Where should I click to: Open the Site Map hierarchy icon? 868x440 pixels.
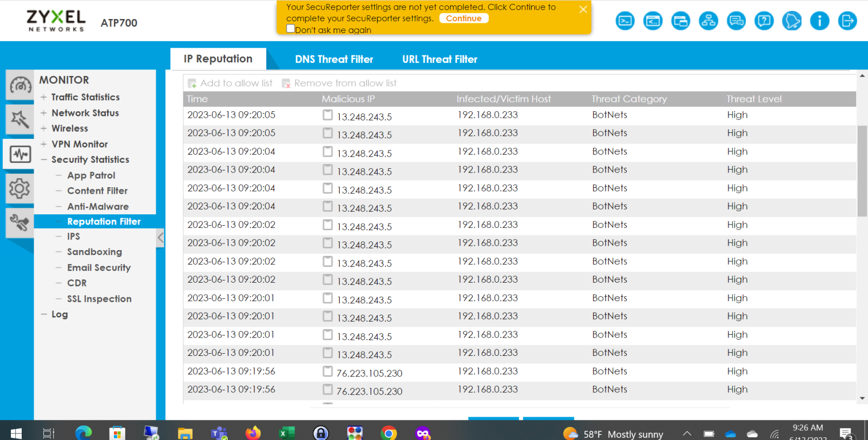(x=708, y=21)
